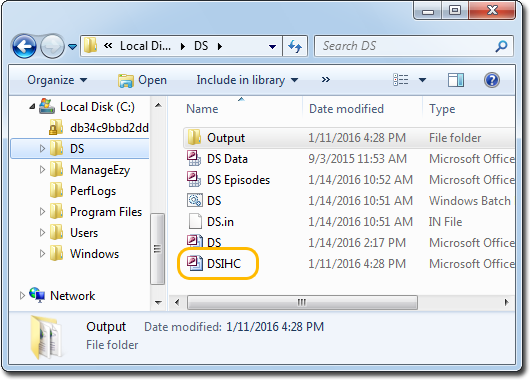Toggle the preview pane button
Screen dimensions: 530x380
(456, 80)
